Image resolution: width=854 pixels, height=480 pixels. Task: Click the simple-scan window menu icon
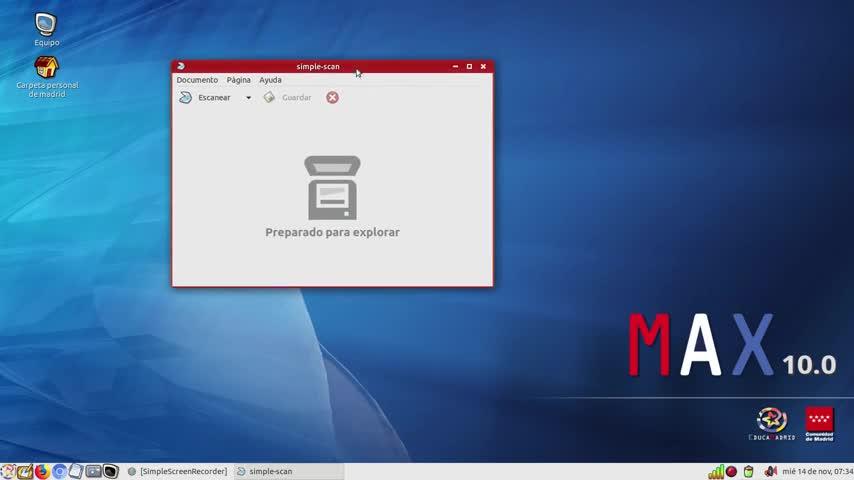[181, 66]
